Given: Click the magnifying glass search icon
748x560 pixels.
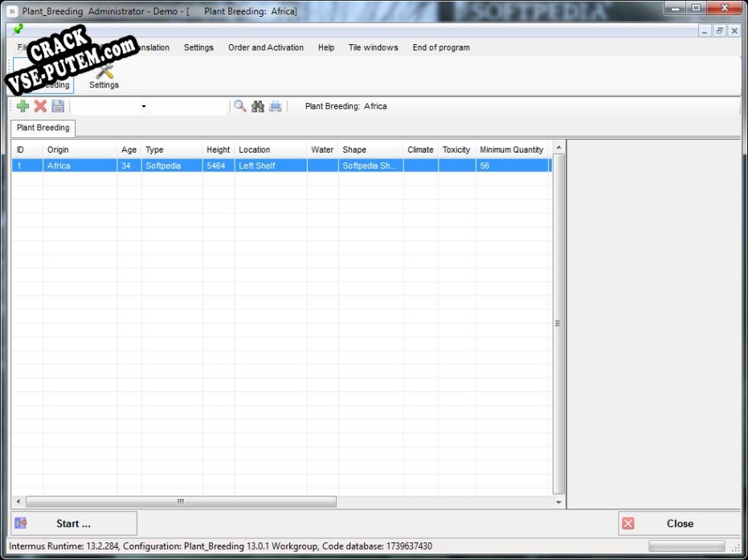Looking at the screenshot, I should tap(240, 106).
